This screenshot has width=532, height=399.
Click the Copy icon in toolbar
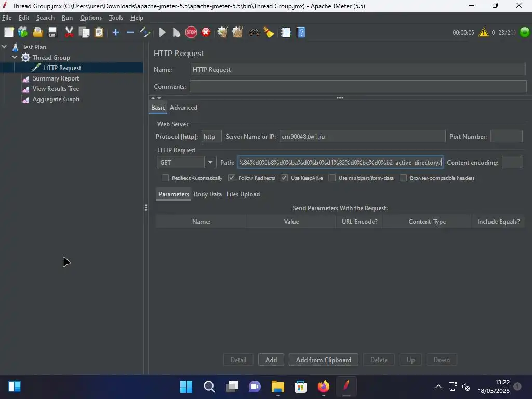[x=84, y=33]
